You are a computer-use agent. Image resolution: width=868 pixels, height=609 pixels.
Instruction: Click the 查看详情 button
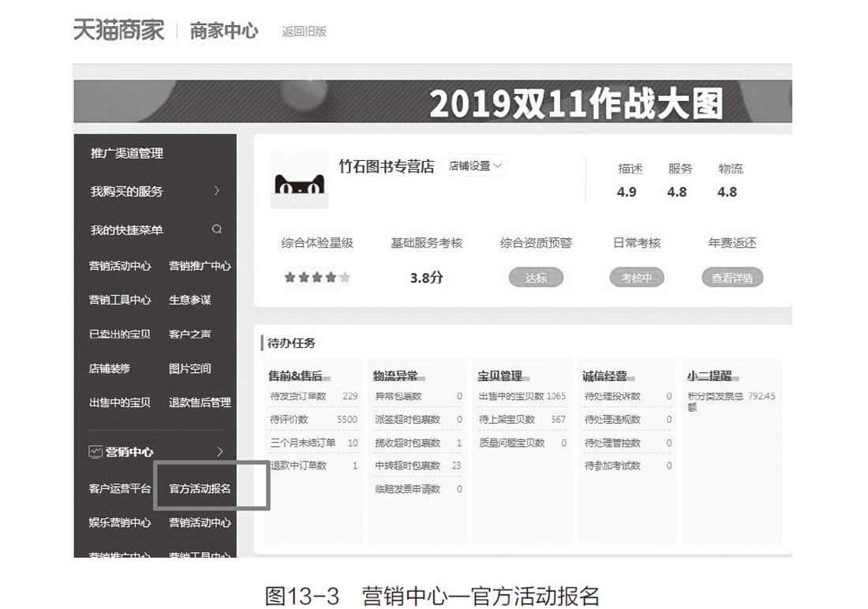[732, 278]
